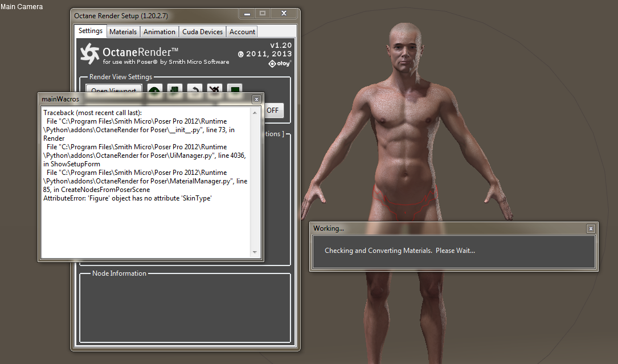618x364 pixels.
Task: Click the scroll-up arrow in mainWacros
Action: click(255, 113)
